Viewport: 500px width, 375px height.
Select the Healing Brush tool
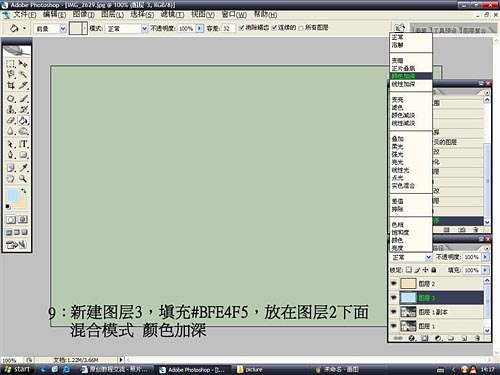point(11,99)
